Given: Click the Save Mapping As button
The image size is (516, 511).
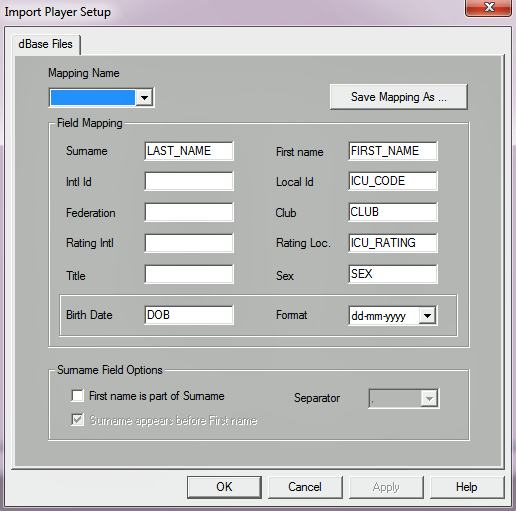Looking at the screenshot, I should click(x=399, y=97).
